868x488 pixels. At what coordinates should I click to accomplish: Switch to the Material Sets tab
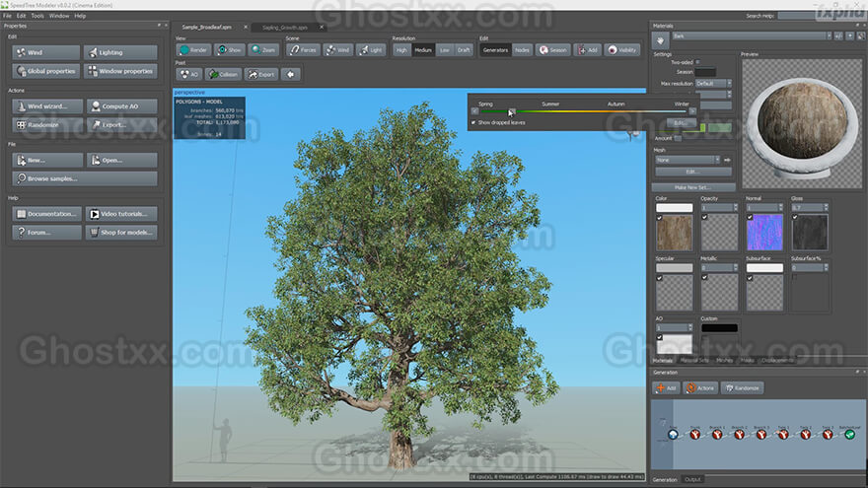(x=694, y=360)
